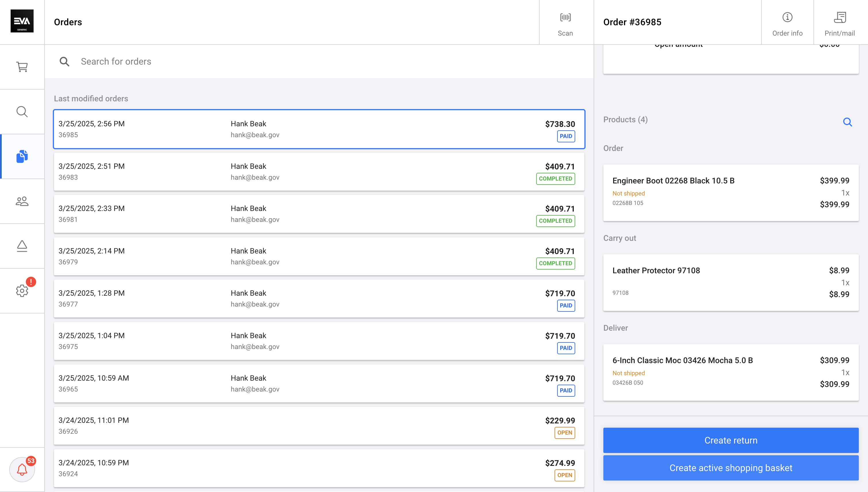Image resolution: width=868 pixels, height=492 pixels.
Task: Select order 36975 row
Action: (x=319, y=341)
